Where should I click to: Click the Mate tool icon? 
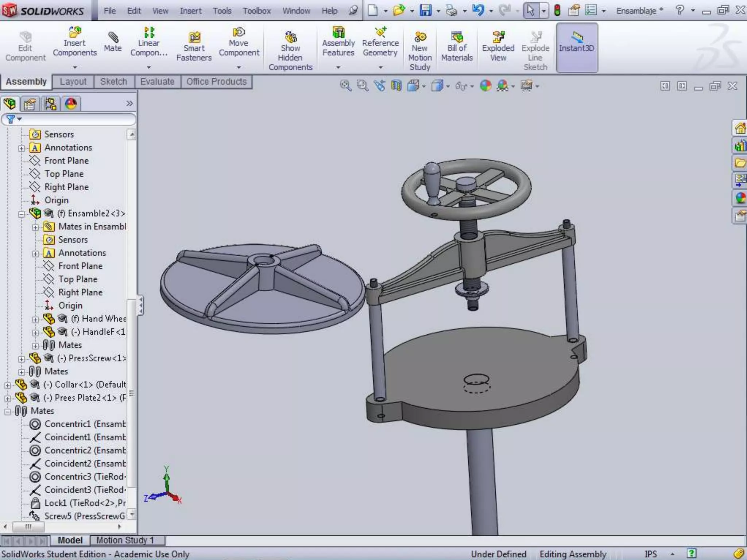pyautogui.click(x=113, y=38)
